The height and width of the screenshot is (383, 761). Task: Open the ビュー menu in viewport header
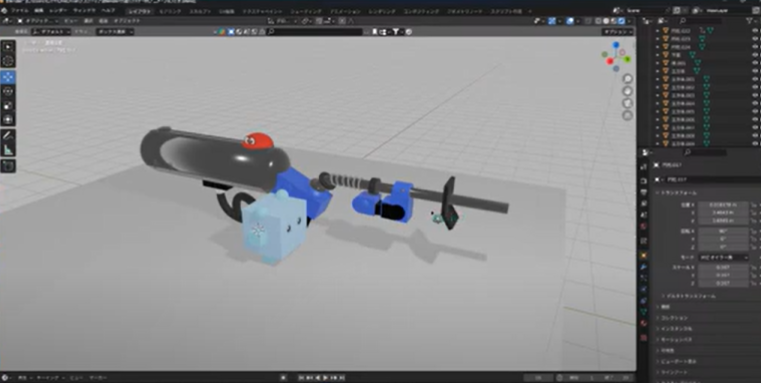pos(70,21)
